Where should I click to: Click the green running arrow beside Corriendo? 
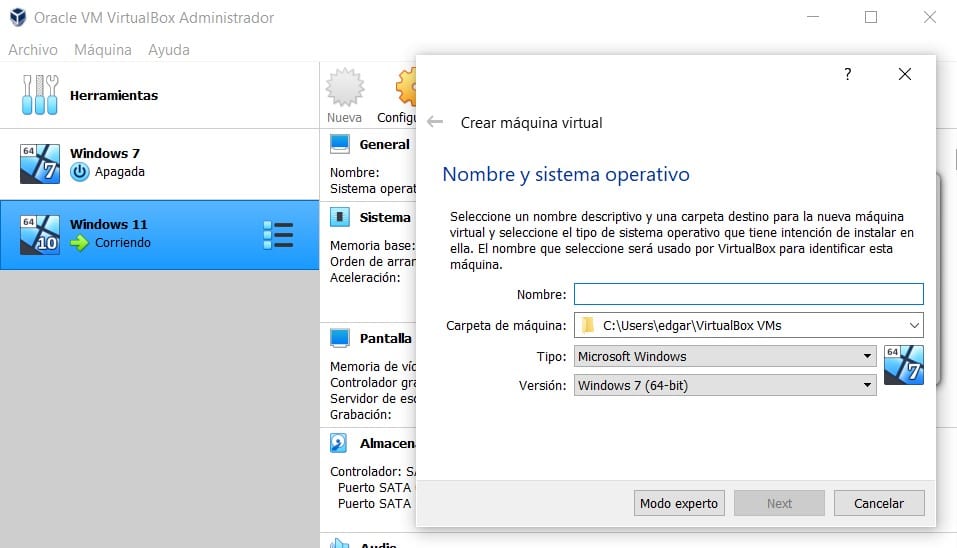79,243
